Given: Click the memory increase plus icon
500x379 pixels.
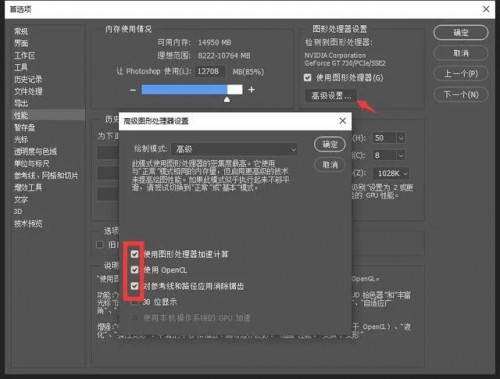Looking at the screenshot, I should (251, 89).
